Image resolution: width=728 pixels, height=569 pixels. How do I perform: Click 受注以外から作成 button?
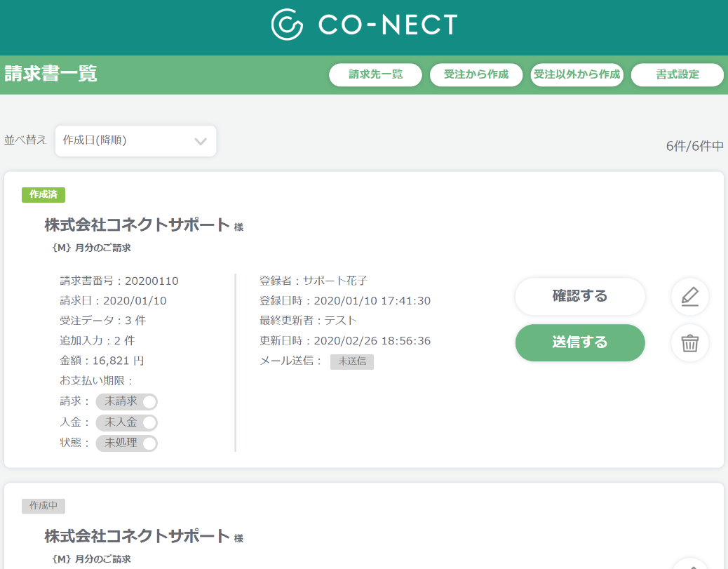(x=577, y=75)
